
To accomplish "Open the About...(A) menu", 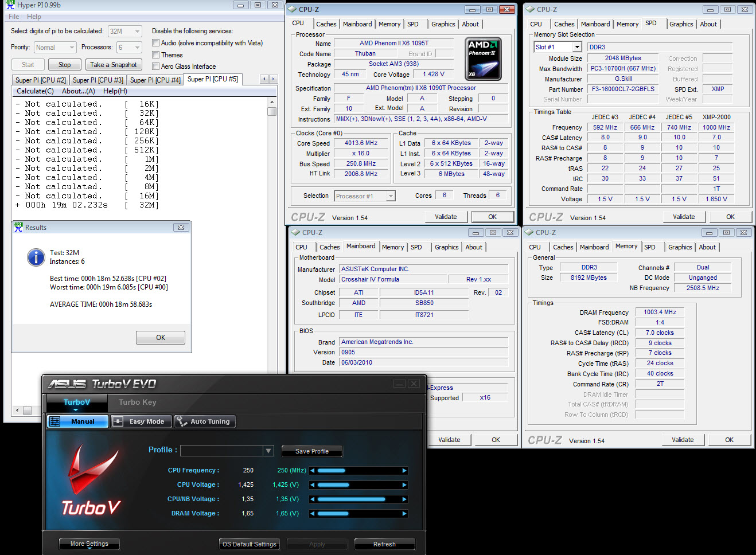I will pos(79,91).
